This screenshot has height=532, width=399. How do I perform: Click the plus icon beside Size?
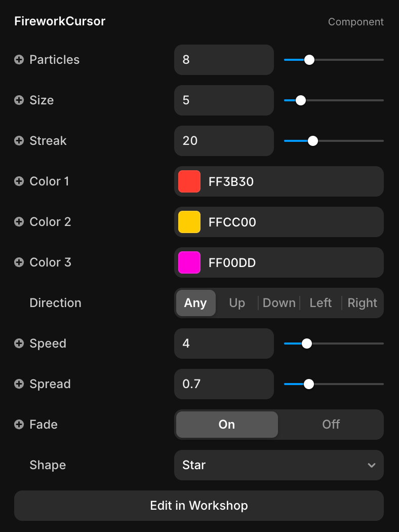pos(19,100)
